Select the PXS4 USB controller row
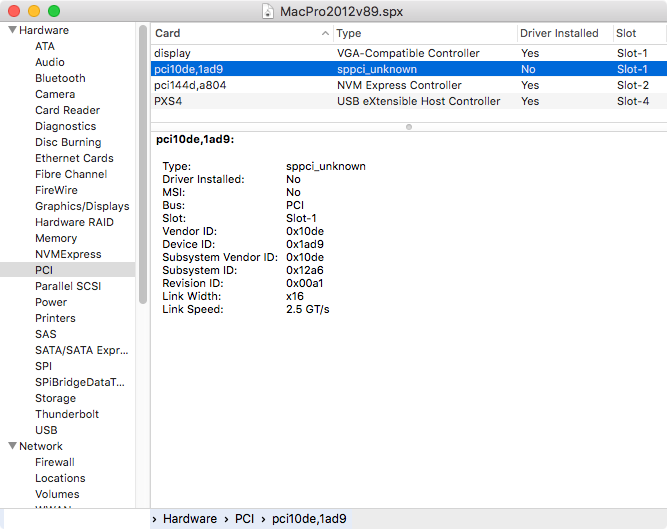The width and height of the screenshot is (667, 529). (408, 101)
